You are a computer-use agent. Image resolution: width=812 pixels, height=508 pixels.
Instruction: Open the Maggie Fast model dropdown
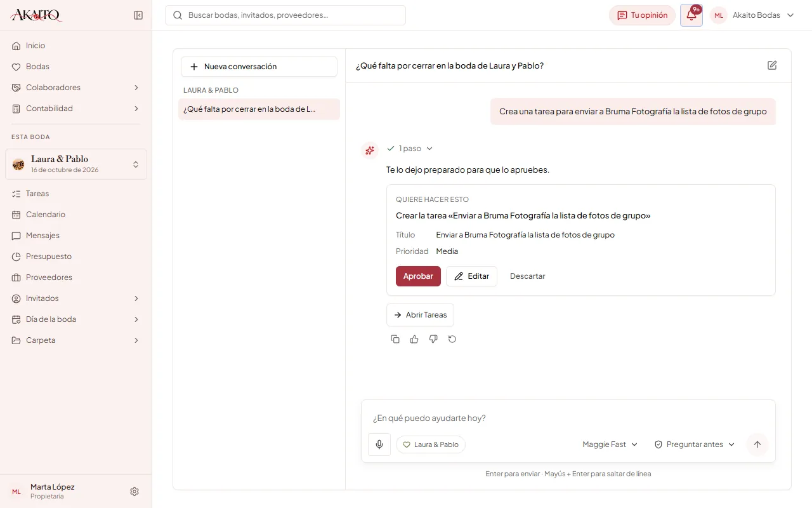click(x=610, y=444)
